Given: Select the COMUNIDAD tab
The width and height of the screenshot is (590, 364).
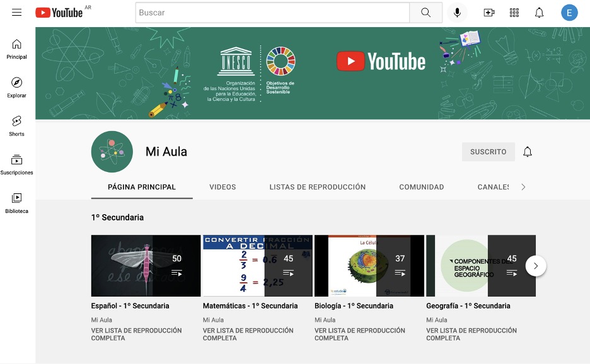Looking at the screenshot, I should pos(421,187).
